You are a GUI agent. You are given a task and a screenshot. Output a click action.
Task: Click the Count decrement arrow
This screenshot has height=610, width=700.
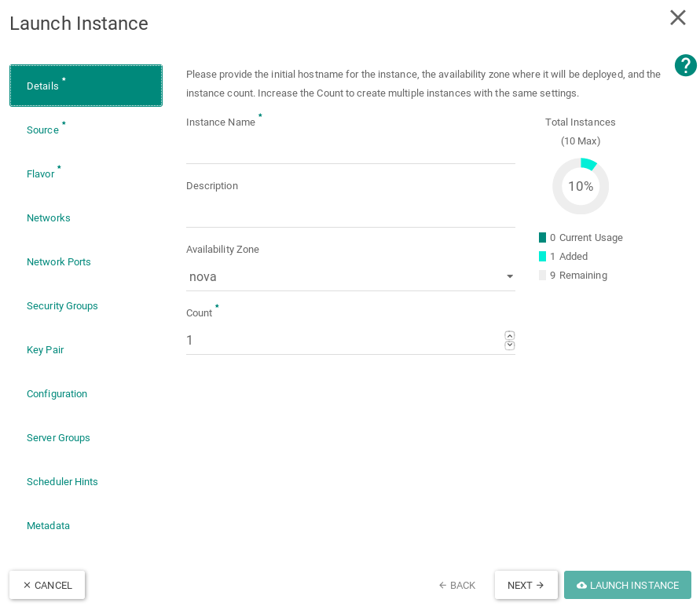pos(509,345)
